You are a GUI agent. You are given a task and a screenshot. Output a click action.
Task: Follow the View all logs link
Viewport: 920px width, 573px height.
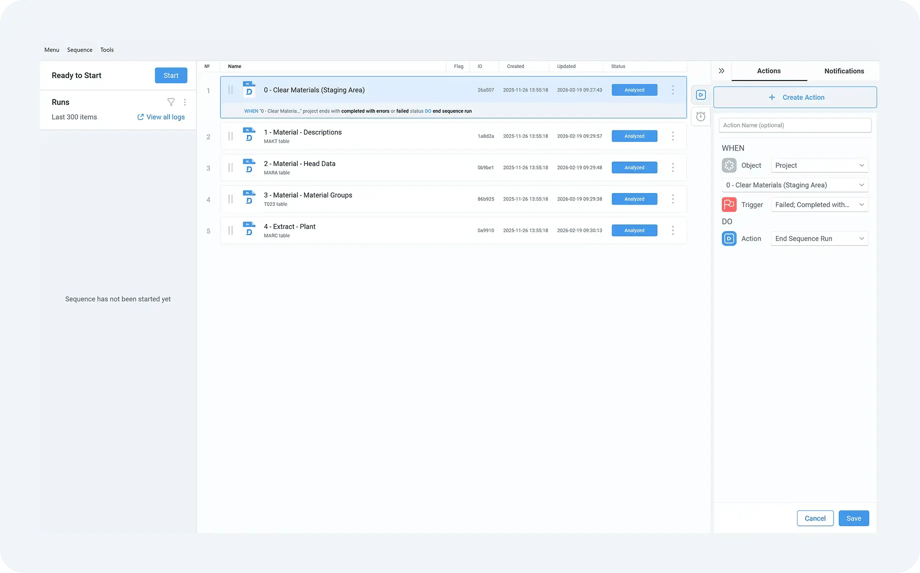point(161,117)
